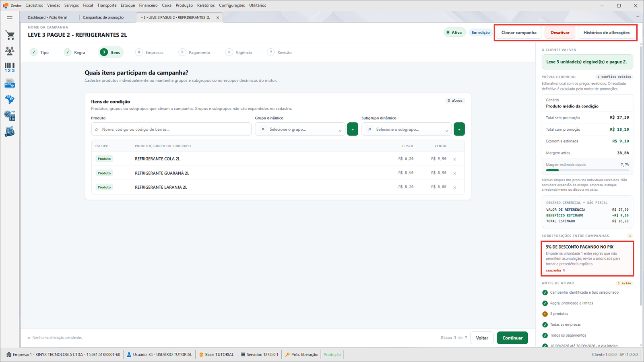Go to step 4 Empresas
The width and height of the screenshot is (644, 362).
[150, 52]
